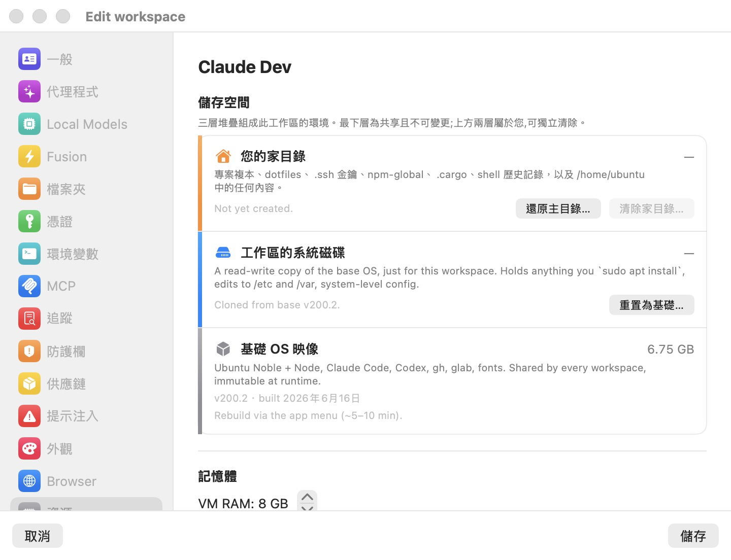Viewport: 731px width, 560px height.
Task: Open the 供應鏈 package icon
Action: [29, 383]
